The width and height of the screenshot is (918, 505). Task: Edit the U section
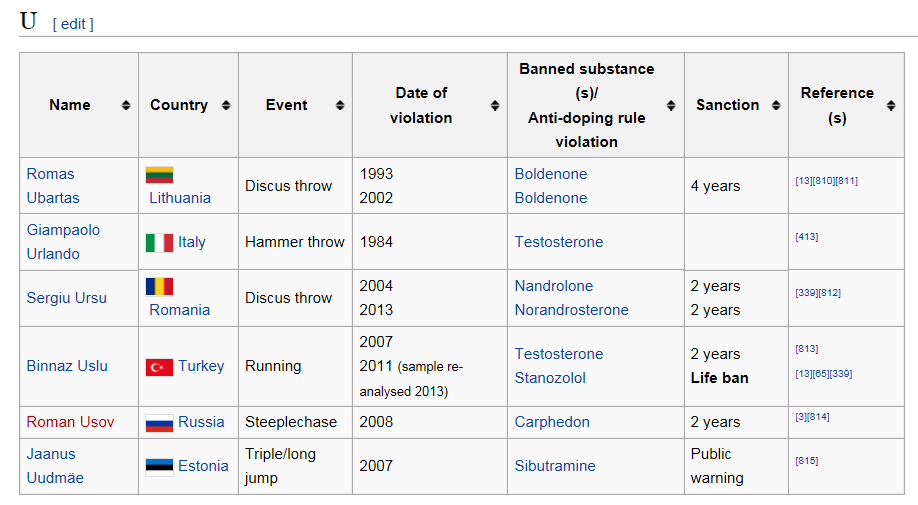click(x=73, y=24)
